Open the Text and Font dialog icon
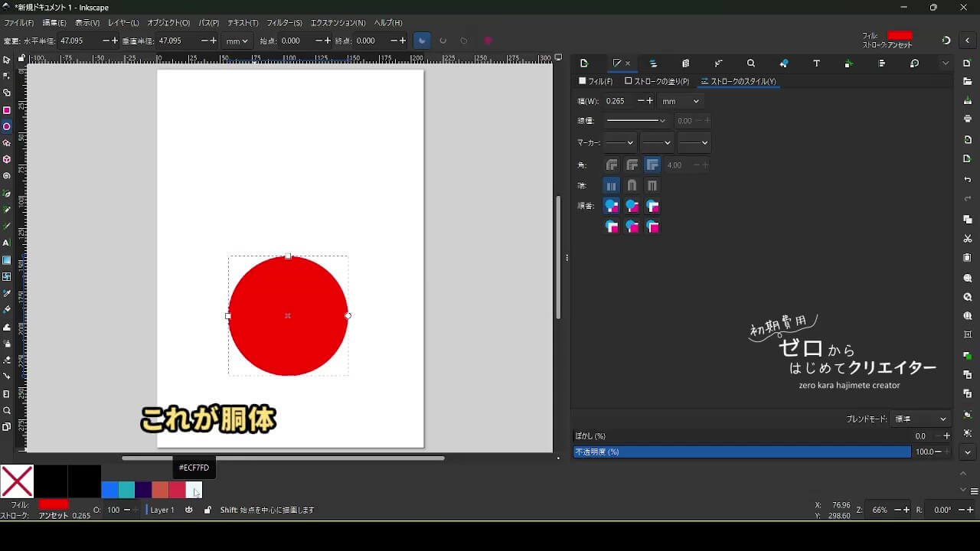 click(x=816, y=64)
